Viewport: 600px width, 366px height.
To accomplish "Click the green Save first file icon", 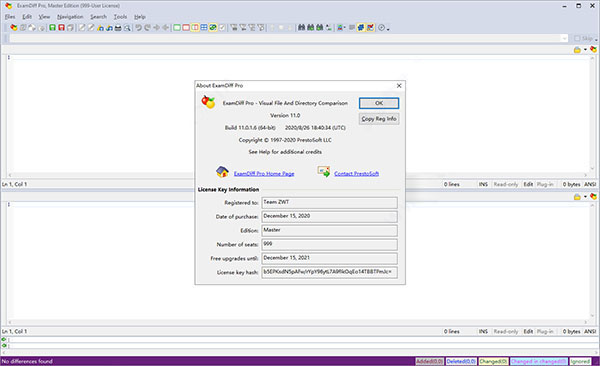I will (x=52, y=28).
